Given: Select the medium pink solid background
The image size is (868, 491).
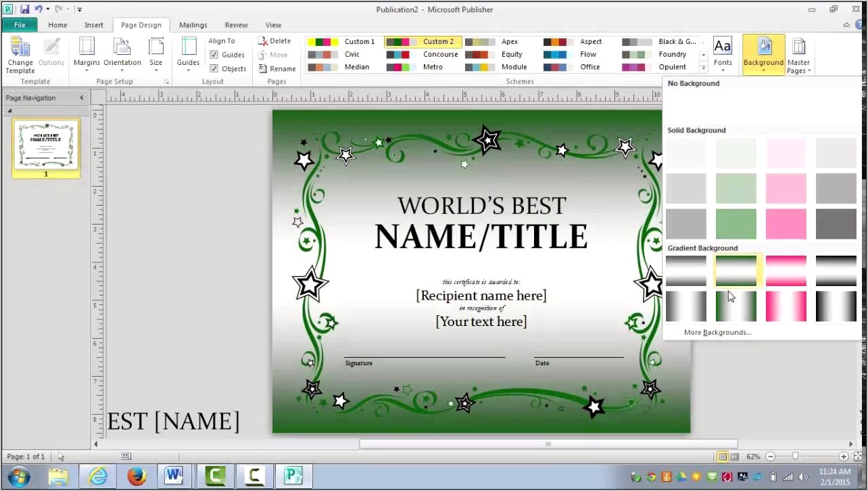Looking at the screenshot, I should 786,189.
